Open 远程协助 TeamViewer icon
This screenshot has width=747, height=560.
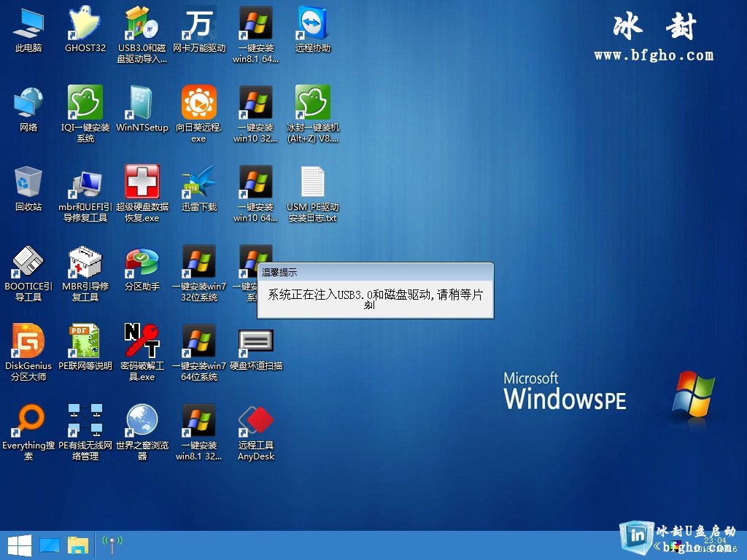(312, 29)
